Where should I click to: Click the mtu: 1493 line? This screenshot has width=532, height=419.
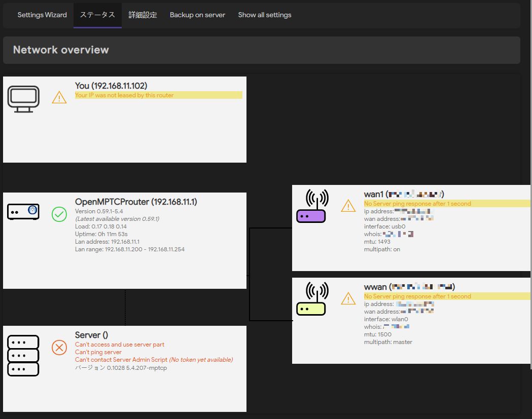[x=377, y=242]
